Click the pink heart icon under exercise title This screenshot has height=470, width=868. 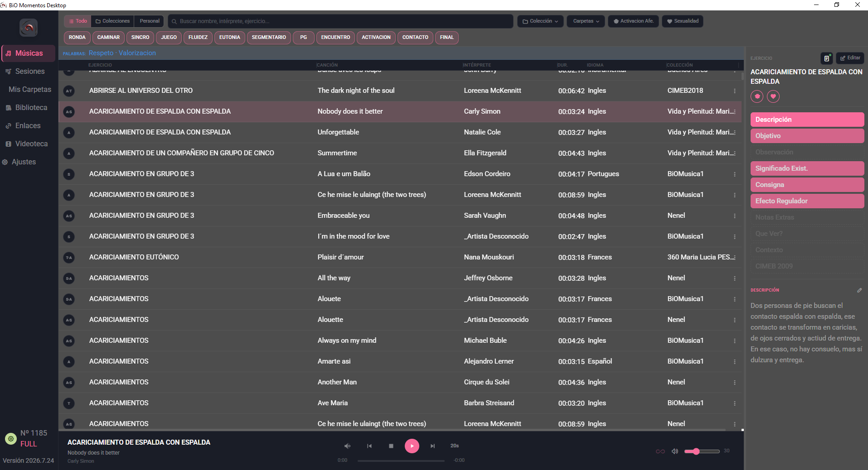click(773, 96)
